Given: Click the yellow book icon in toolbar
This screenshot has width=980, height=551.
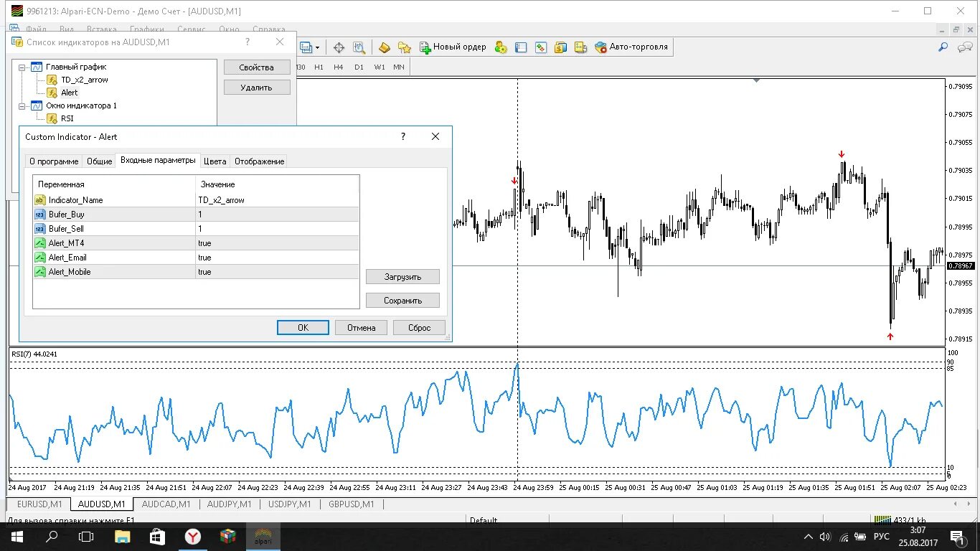Looking at the screenshot, I should point(385,47).
